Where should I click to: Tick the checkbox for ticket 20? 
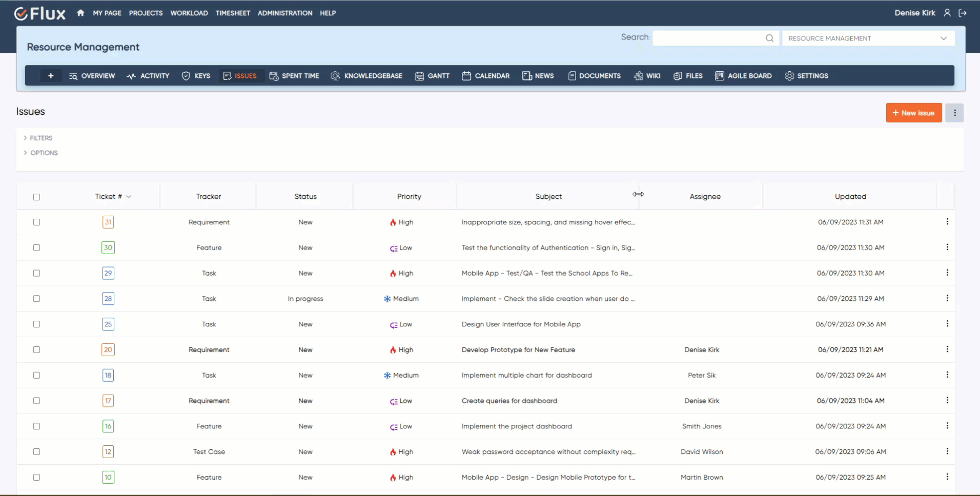point(36,349)
